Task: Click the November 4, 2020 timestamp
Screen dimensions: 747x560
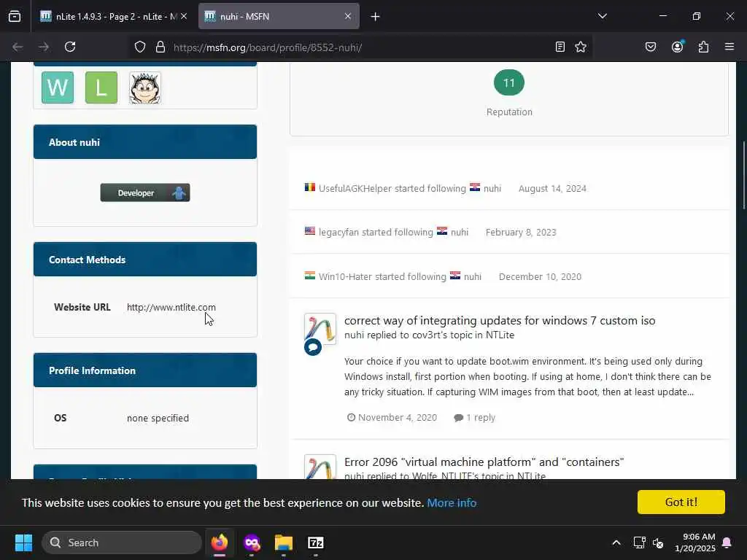Action: 398,418
